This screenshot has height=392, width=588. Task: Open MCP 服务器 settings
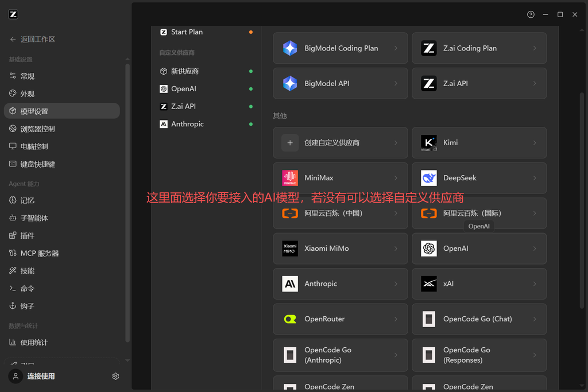click(x=62, y=253)
